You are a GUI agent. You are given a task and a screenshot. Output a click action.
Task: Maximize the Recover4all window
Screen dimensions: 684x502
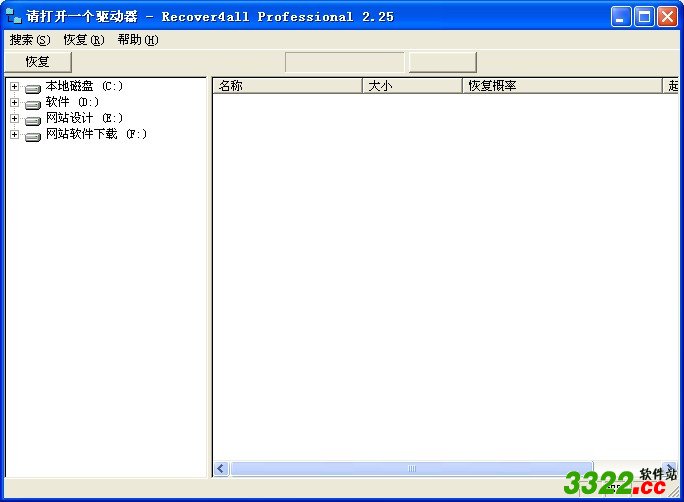(x=645, y=16)
